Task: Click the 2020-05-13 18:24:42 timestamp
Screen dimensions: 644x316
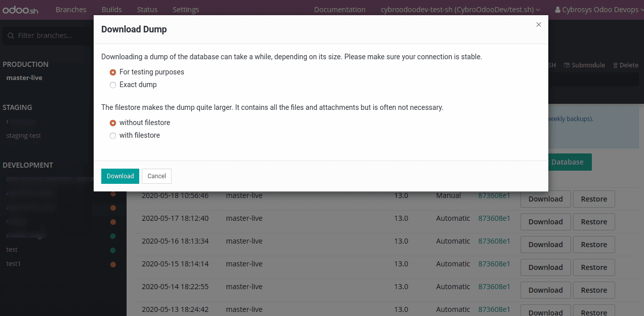Action: tap(175, 309)
